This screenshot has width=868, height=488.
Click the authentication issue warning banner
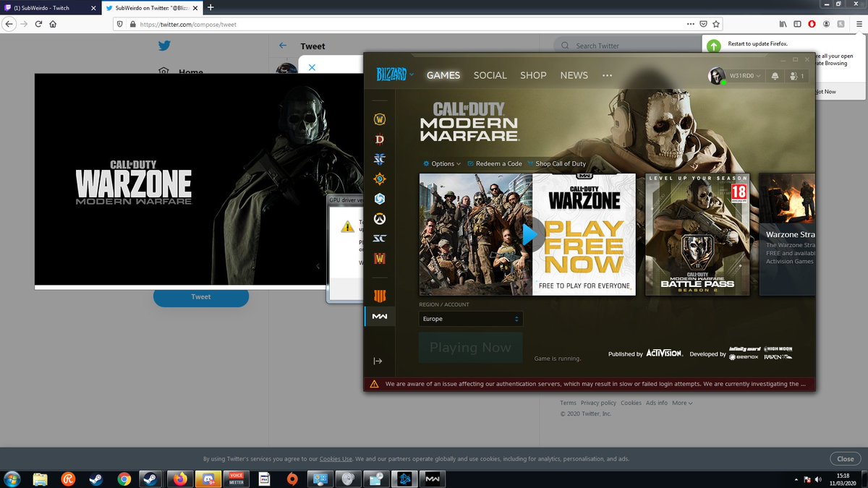point(590,384)
